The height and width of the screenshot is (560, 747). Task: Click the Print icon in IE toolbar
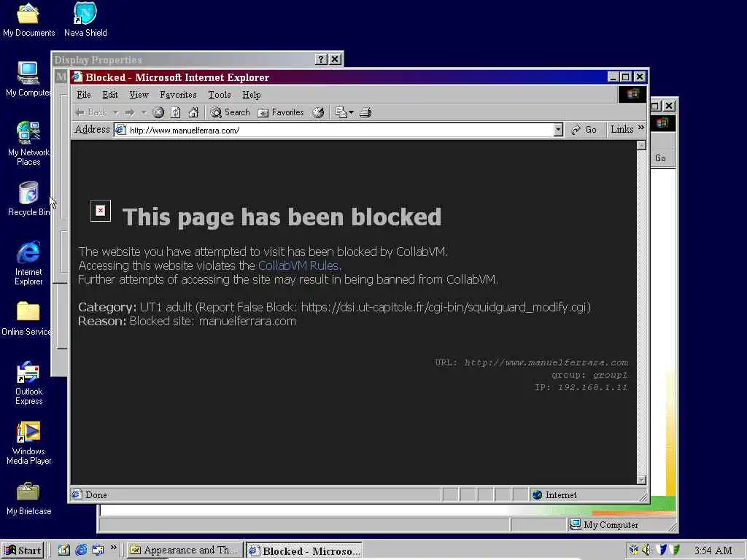[x=365, y=112]
